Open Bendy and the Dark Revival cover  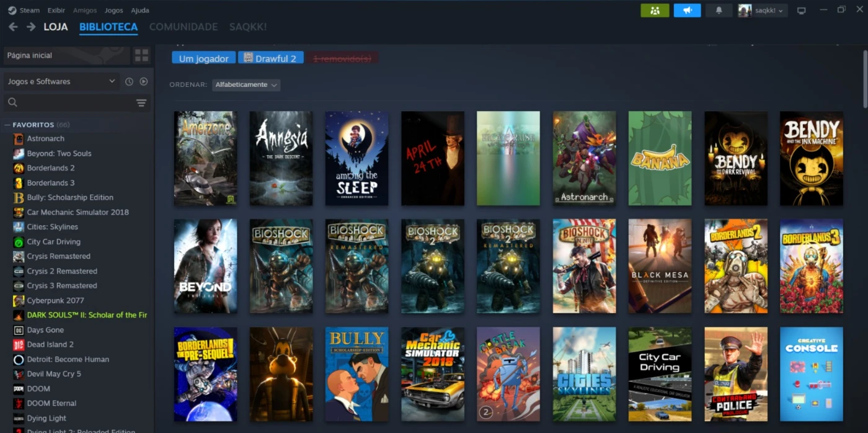(x=736, y=158)
